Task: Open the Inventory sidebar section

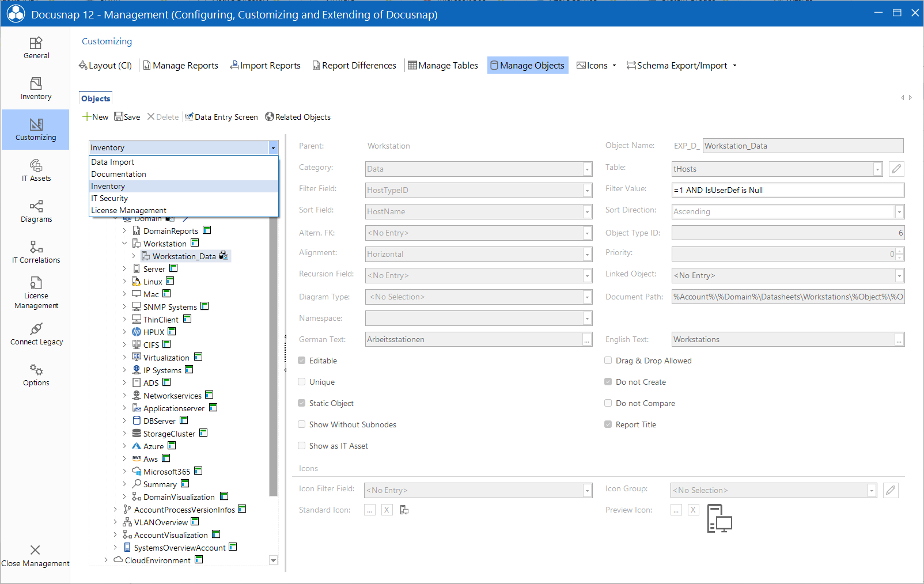Action: (x=36, y=89)
